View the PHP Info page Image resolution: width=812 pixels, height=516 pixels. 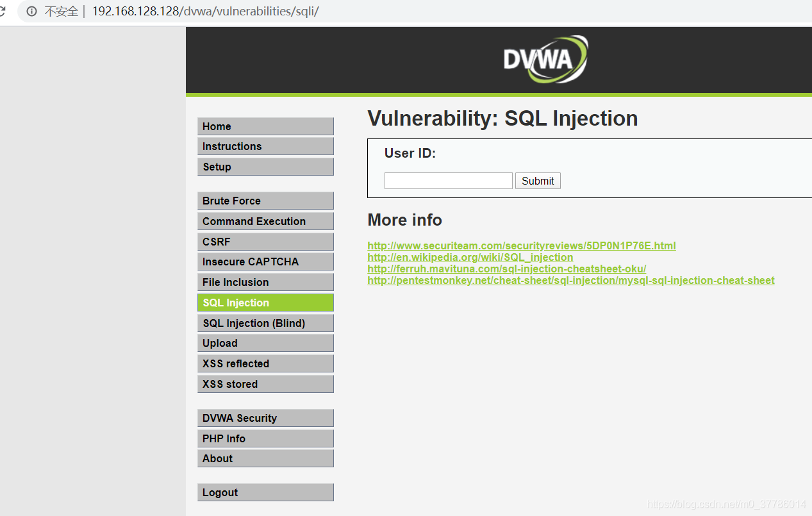tap(265, 438)
